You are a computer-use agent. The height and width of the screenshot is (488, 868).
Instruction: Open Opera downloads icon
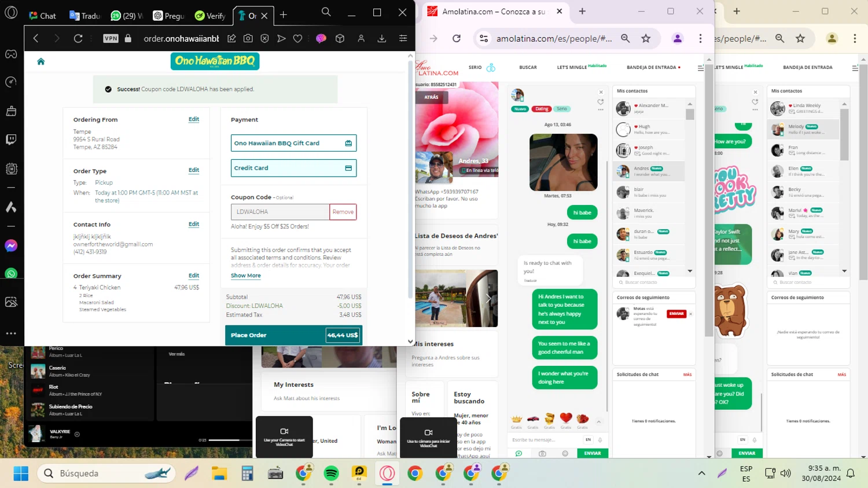(382, 38)
